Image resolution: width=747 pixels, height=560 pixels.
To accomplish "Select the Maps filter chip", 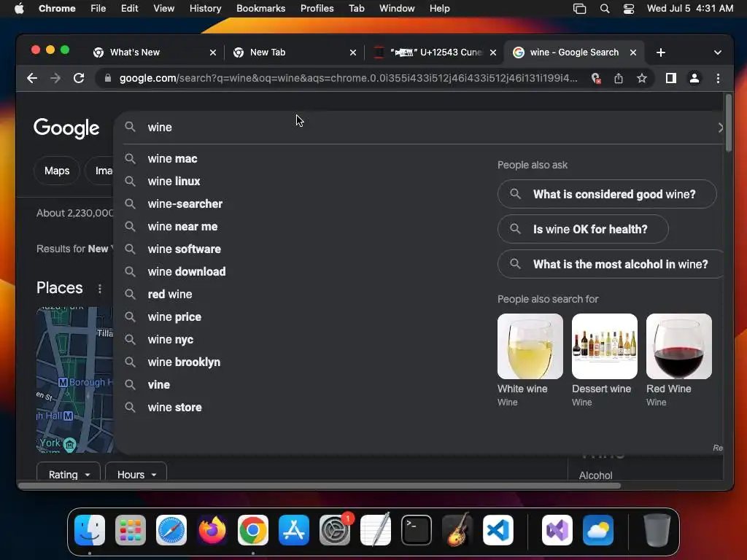I will [57, 171].
